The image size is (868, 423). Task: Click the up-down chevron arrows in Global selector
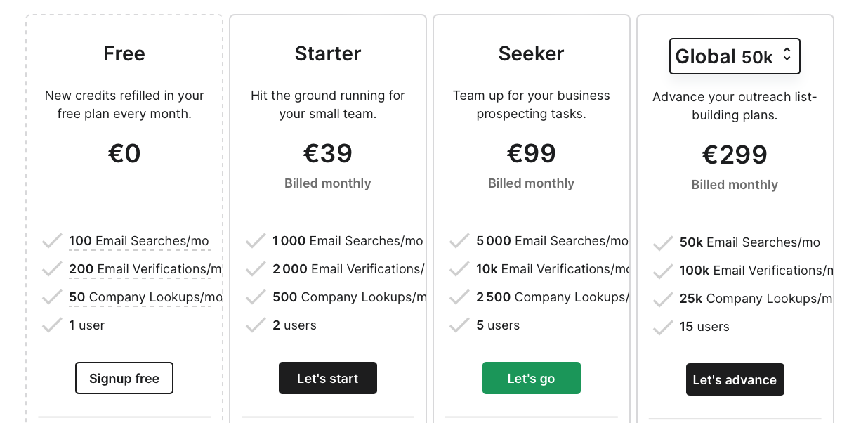click(787, 55)
